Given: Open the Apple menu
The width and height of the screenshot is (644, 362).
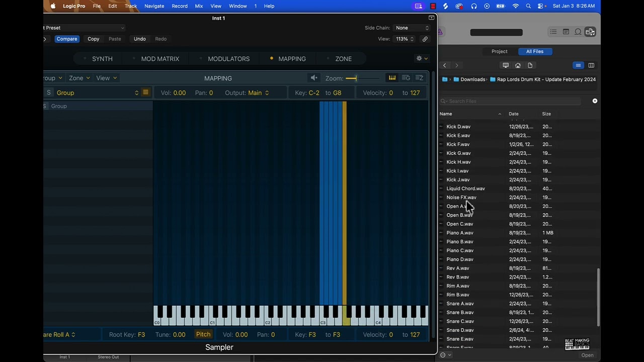Looking at the screenshot, I should point(53,6).
